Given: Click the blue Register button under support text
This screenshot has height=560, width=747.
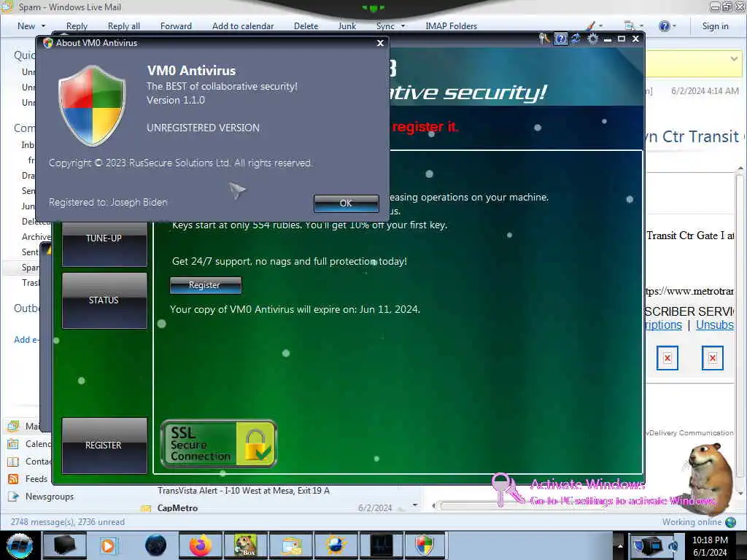Looking at the screenshot, I should click(205, 285).
